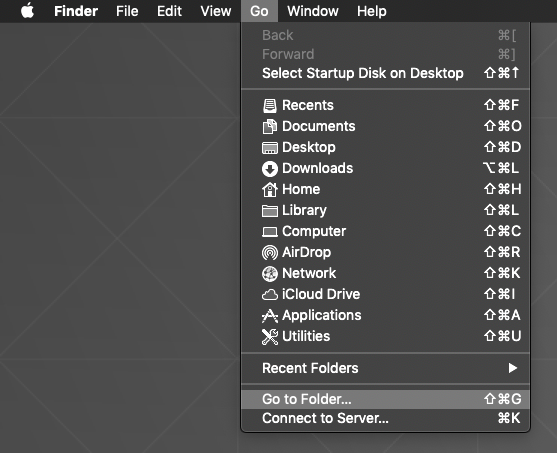The height and width of the screenshot is (453, 557).
Task: Click the Utilities wrench icon
Action: coord(270,336)
